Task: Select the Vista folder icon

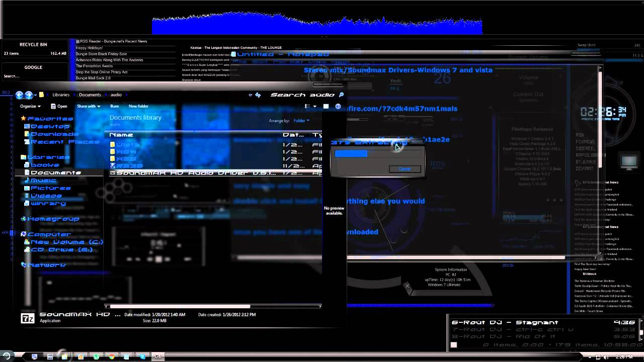Action: click(113, 145)
